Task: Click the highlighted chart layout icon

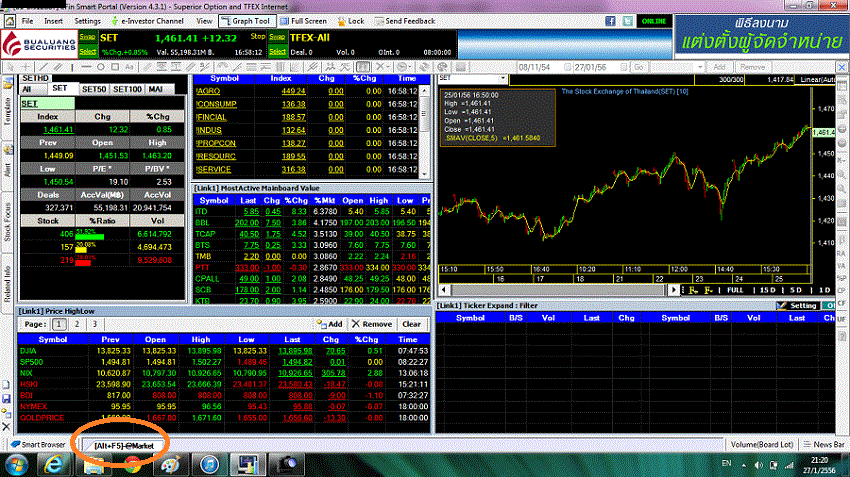Action: [363, 67]
